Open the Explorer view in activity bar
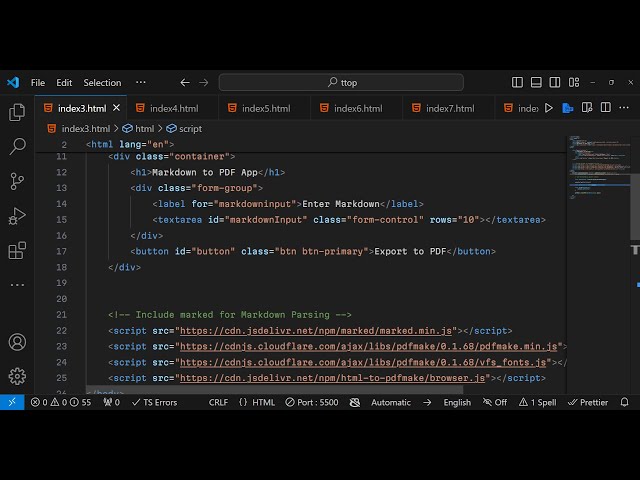This screenshot has height=480, width=640. [x=17, y=112]
